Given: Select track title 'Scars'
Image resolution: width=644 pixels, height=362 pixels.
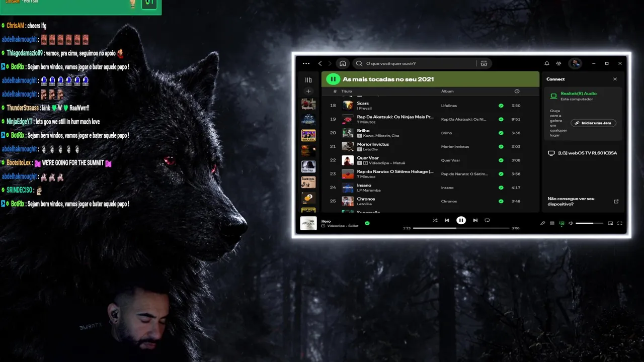Looking at the screenshot, I should (363, 103).
